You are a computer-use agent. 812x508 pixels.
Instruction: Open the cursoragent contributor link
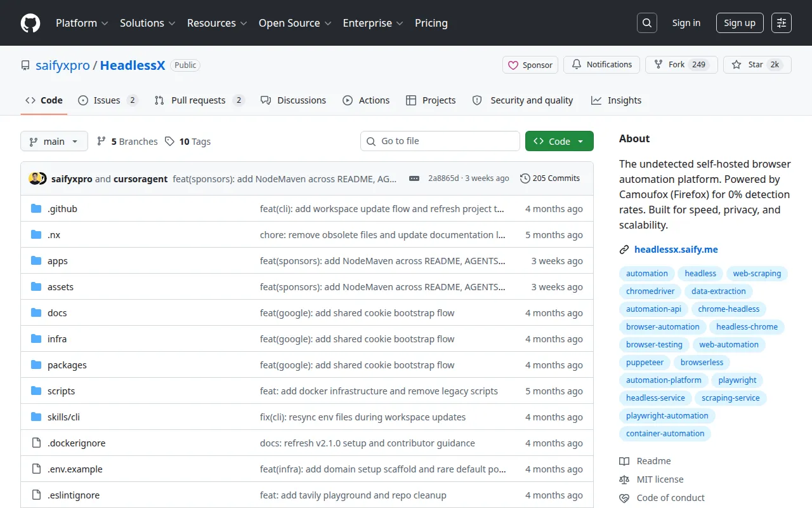141,179
